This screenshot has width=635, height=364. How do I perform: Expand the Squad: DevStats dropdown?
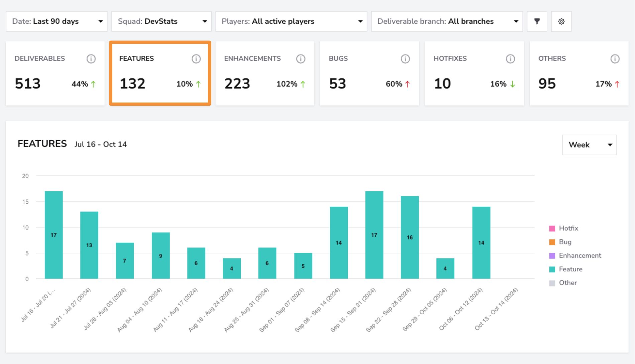[162, 21]
